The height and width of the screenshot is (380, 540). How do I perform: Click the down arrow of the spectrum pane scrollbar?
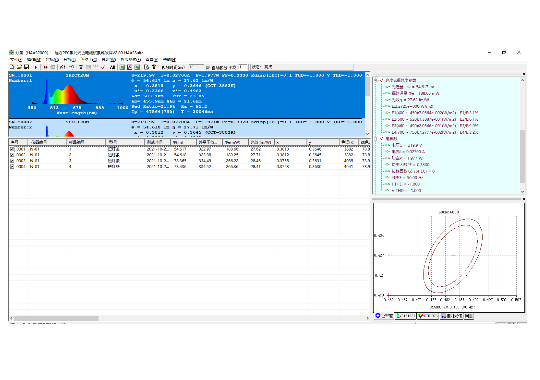pos(367,134)
